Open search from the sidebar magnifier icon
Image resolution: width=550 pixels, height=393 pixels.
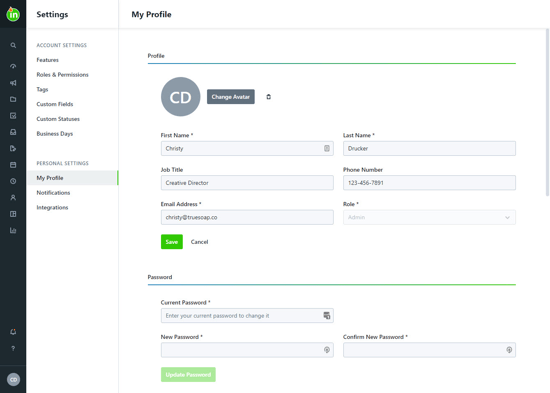click(13, 45)
